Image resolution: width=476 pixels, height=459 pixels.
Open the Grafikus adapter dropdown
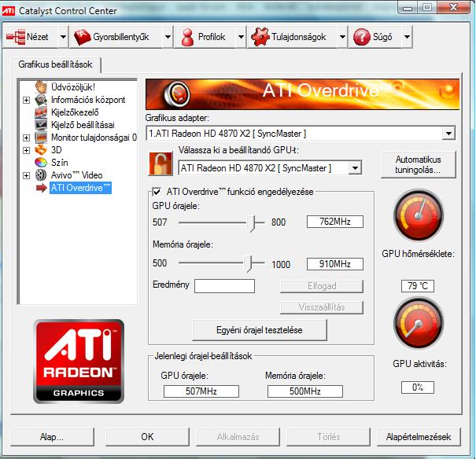tap(448, 134)
